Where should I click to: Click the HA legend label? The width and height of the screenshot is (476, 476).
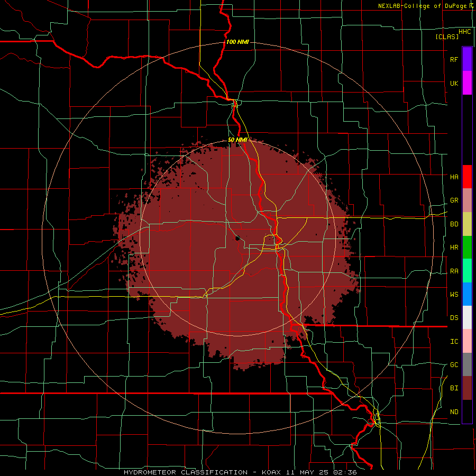(454, 177)
